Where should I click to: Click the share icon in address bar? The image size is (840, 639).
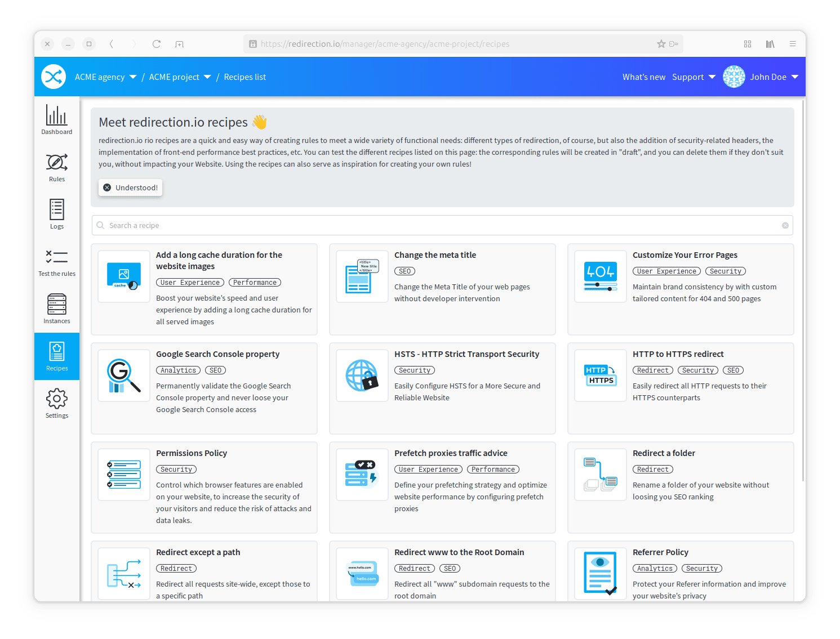[x=674, y=44]
